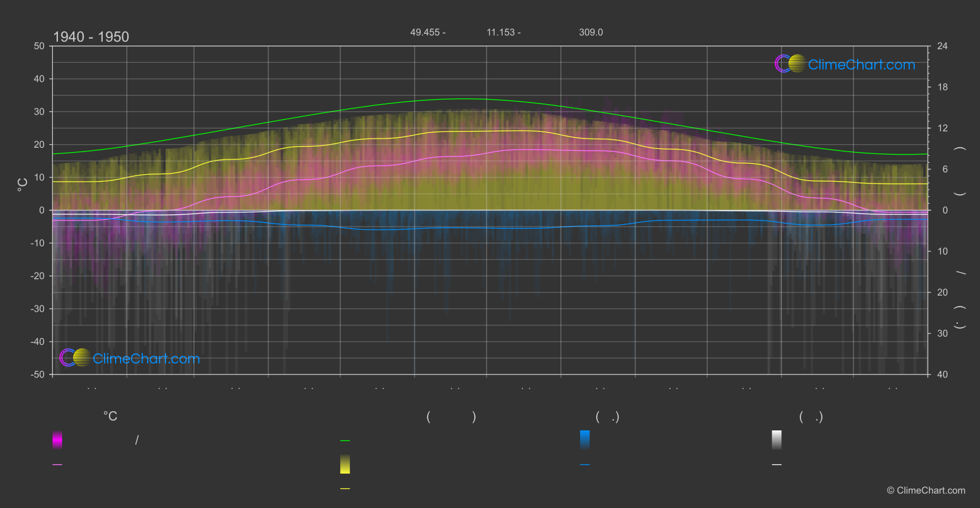Click the 309.0 elevation value in header

click(x=591, y=32)
